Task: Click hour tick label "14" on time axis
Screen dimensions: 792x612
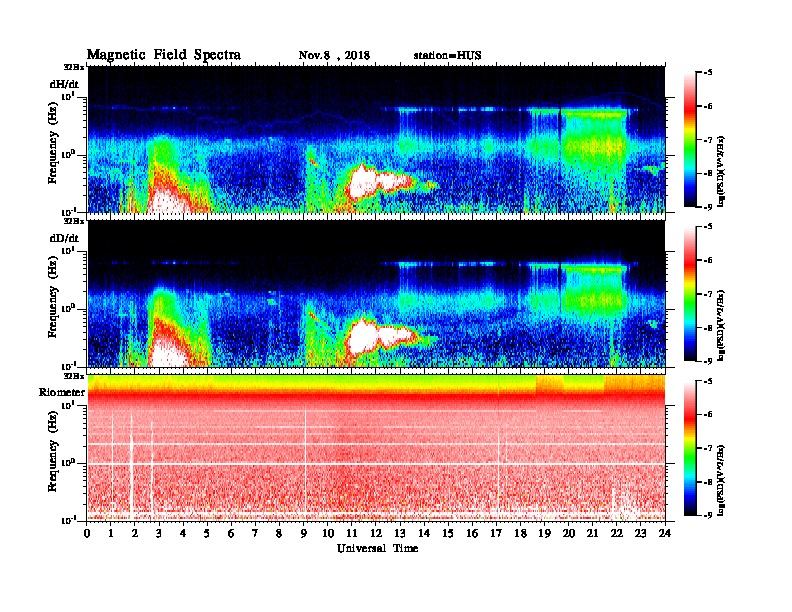Action: [424, 533]
